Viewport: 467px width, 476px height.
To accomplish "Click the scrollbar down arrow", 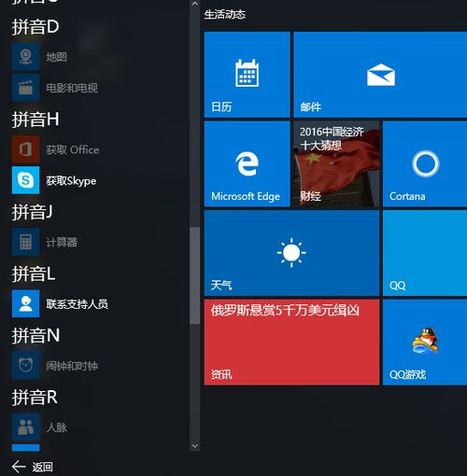I will click(195, 446).
